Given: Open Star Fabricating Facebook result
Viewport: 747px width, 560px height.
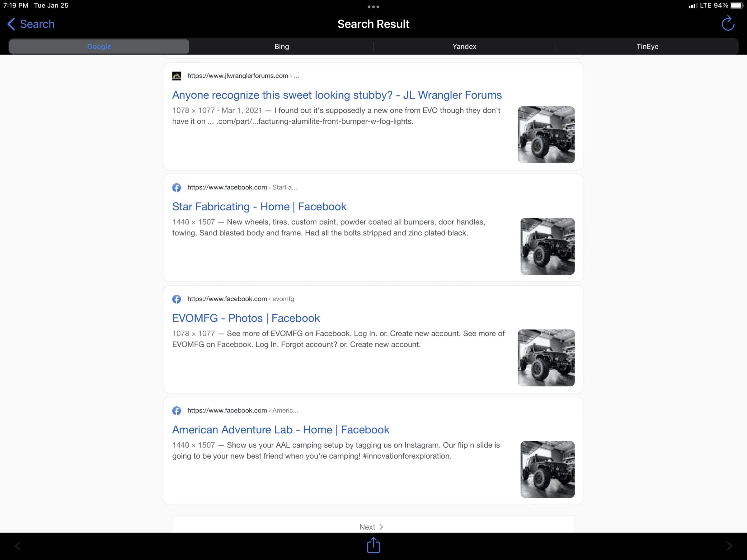Looking at the screenshot, I should click(x=259, y=207).
